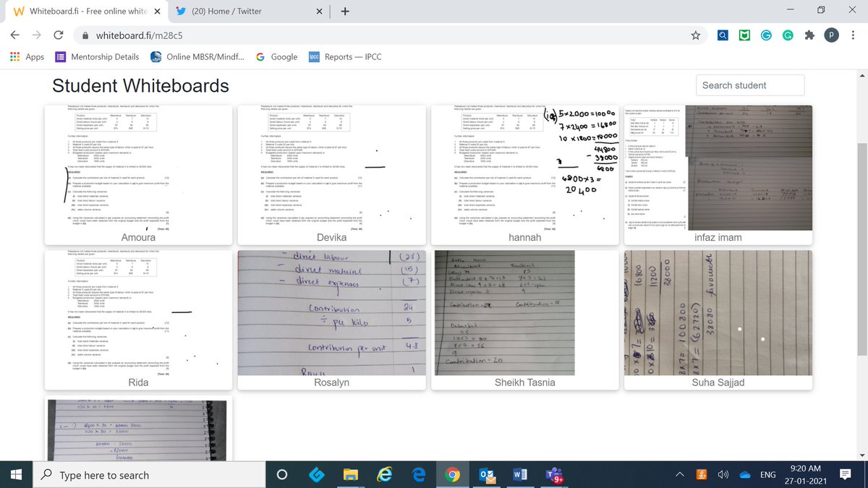
Task: Click the Search student input field
Action: point(750,85)
